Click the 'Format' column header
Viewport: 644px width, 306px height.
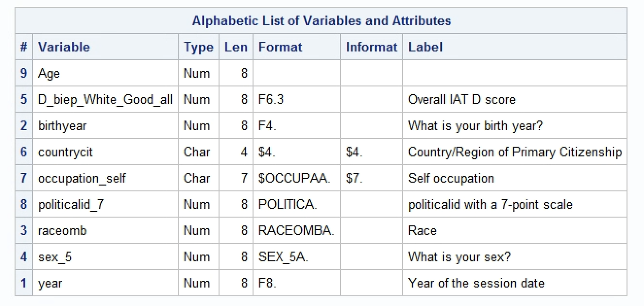pyautogui.click(x=280, y=47)
